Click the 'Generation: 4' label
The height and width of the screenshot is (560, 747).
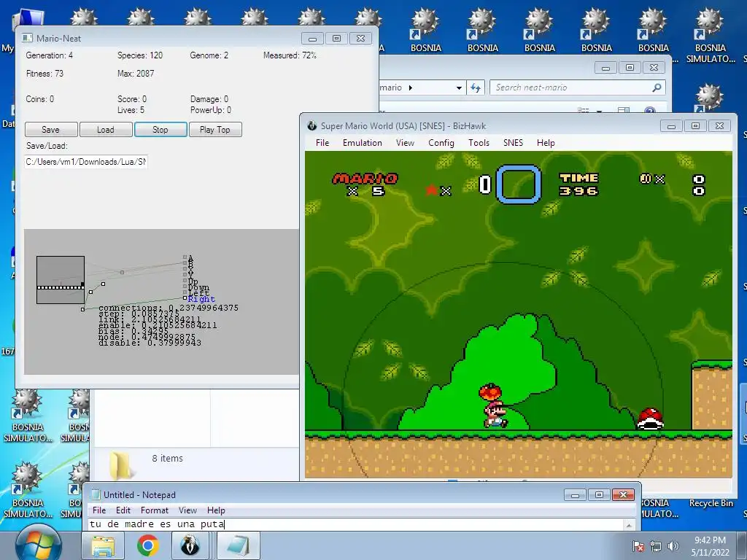coord(50,55)
